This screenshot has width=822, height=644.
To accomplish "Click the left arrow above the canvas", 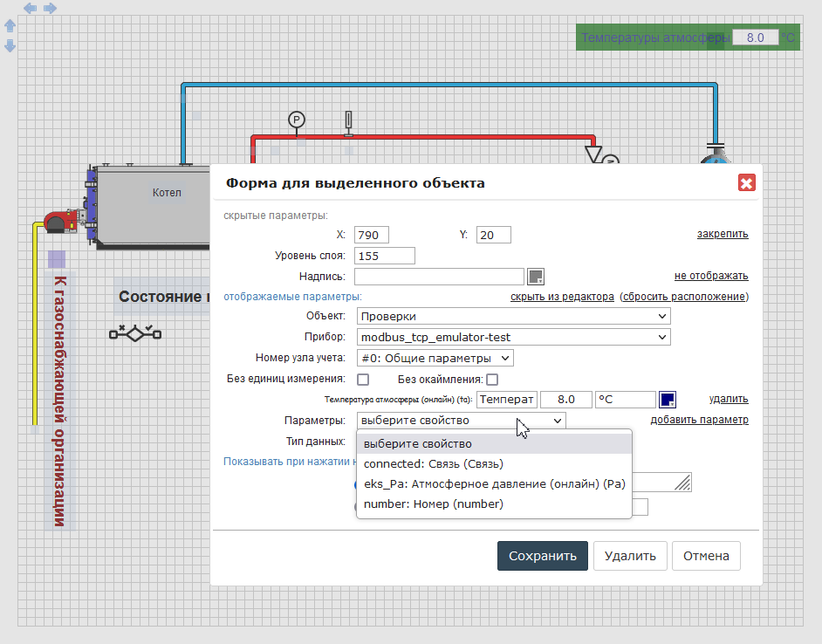I will (x=31, y=8).
